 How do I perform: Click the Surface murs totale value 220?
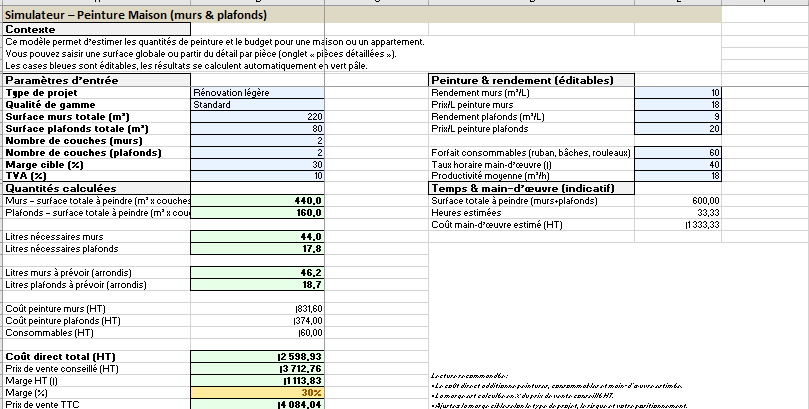point(257,116)
